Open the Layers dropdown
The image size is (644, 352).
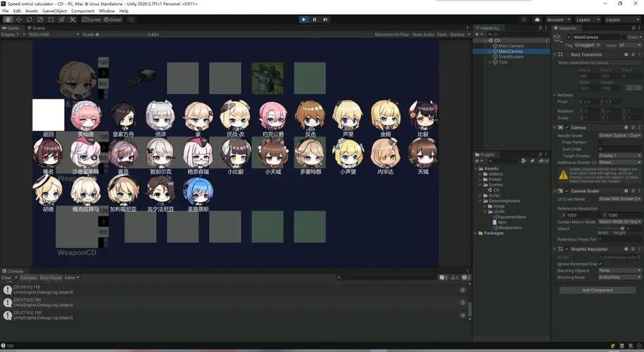587,19
